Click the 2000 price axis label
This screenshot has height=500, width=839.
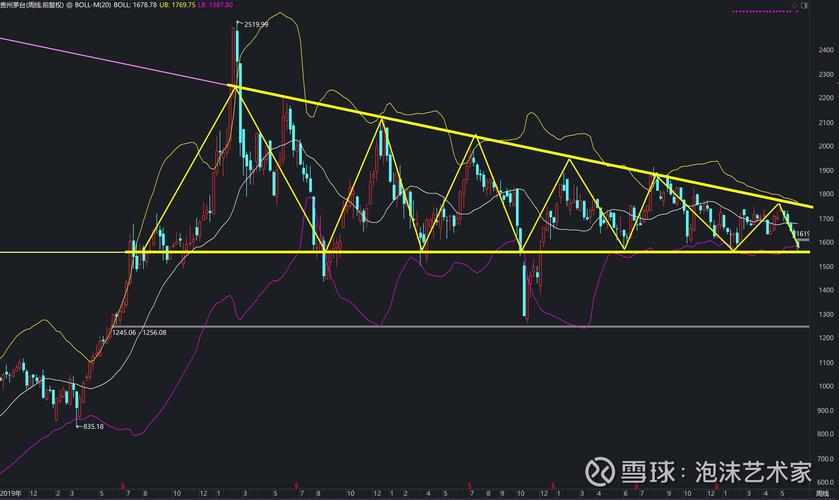point(826,146)
